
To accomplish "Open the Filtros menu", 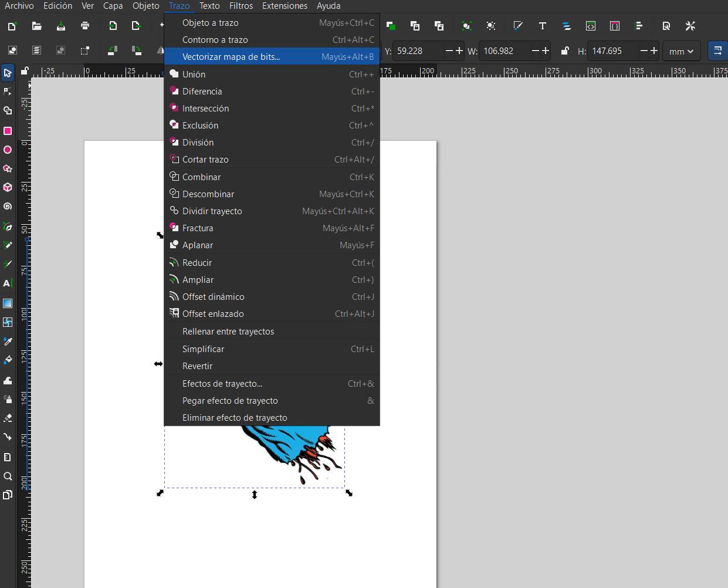I will pyautogui.click(x=241, y=6).
